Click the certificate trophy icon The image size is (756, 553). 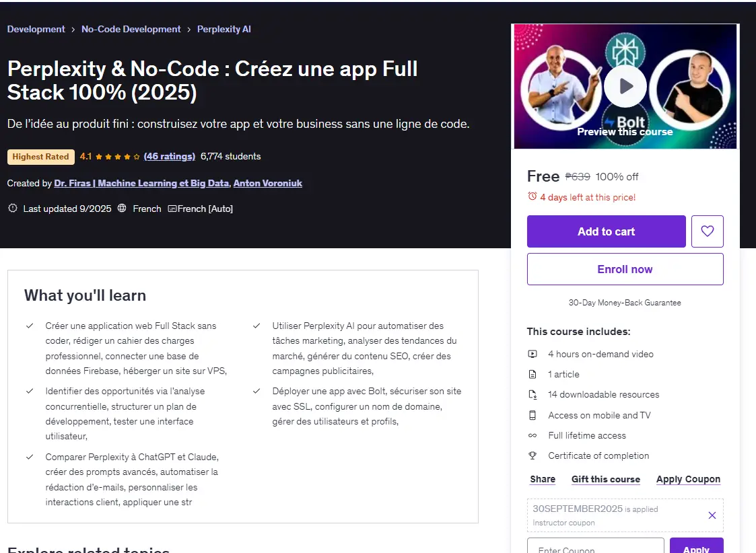point(532,455)
